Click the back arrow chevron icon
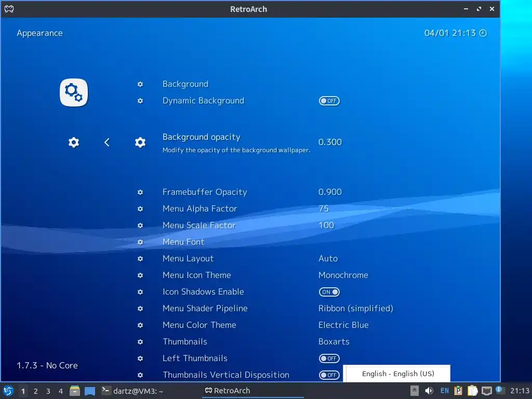Viewport: 532px width, 399px height. pyautogui.click(x=107, y=142)
